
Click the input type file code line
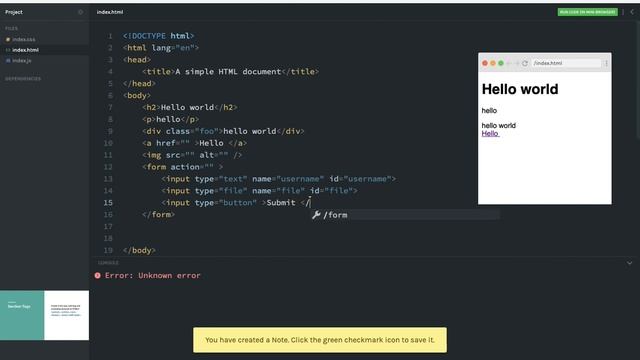click(x=259, y=191)
